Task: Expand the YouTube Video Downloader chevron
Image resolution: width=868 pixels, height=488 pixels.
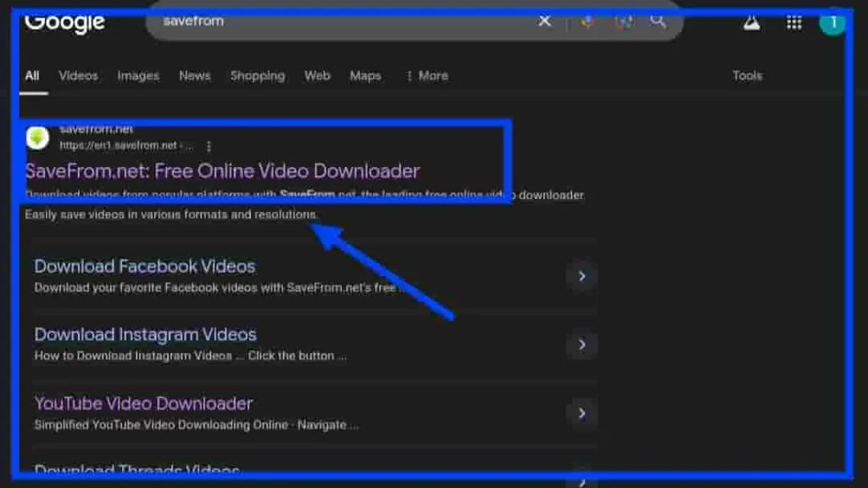Action: [x=581, y=413]
